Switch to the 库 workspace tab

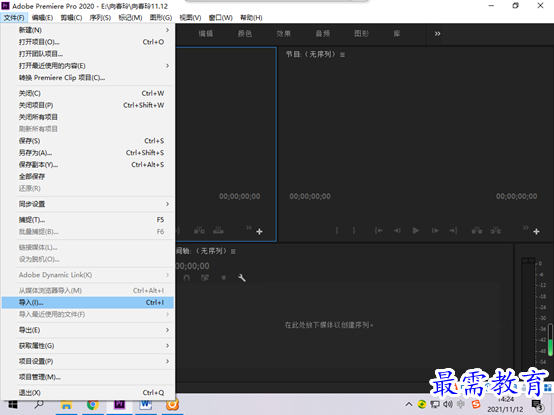pos(396,34)
